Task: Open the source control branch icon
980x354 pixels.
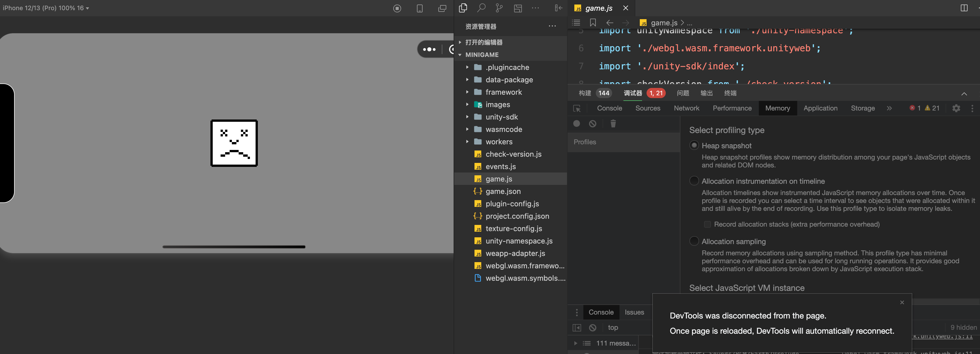Action: point(499,8)
